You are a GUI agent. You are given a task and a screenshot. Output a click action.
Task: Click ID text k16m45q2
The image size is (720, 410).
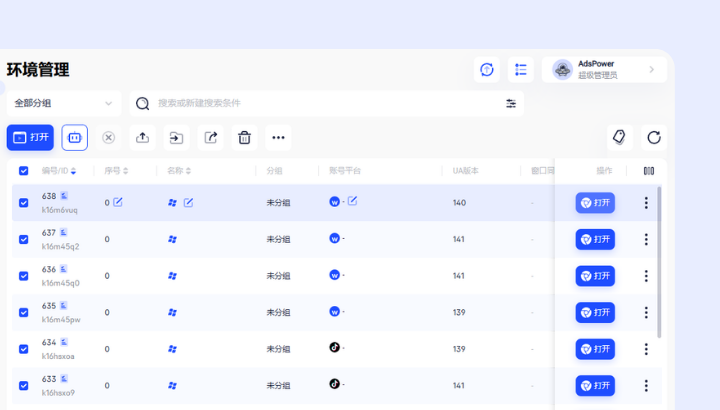[x=60, y=247]
